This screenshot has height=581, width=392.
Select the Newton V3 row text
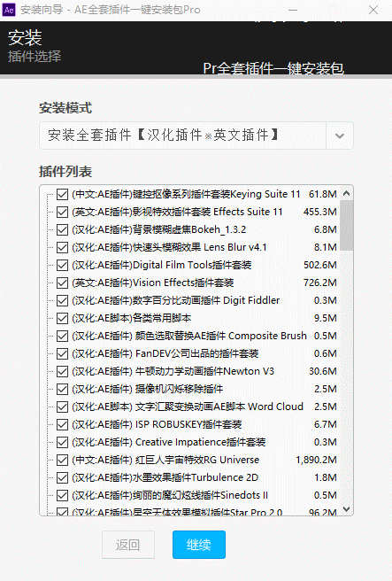click(173, 371)
